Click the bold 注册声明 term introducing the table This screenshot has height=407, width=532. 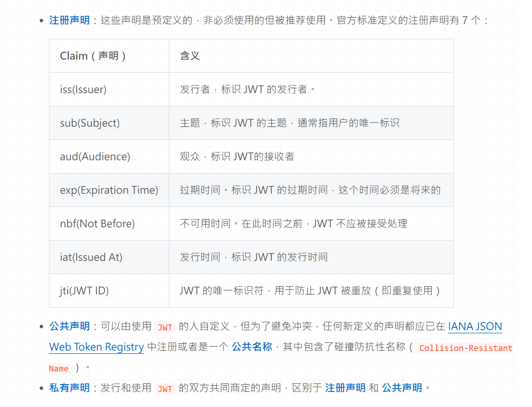point(69,21)
